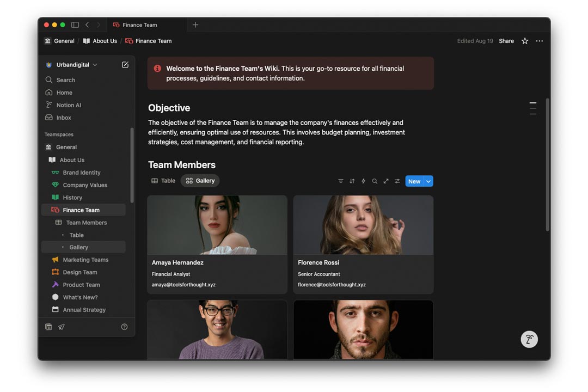Collapse the Team Members tree item
This screenshot has height=392, width=588.
tap(58, 223)
